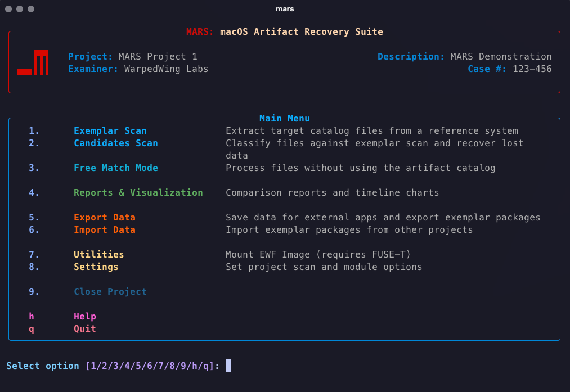
Task: Click description value 'MARS Demonstration'
Action: (x=501, y=57)
